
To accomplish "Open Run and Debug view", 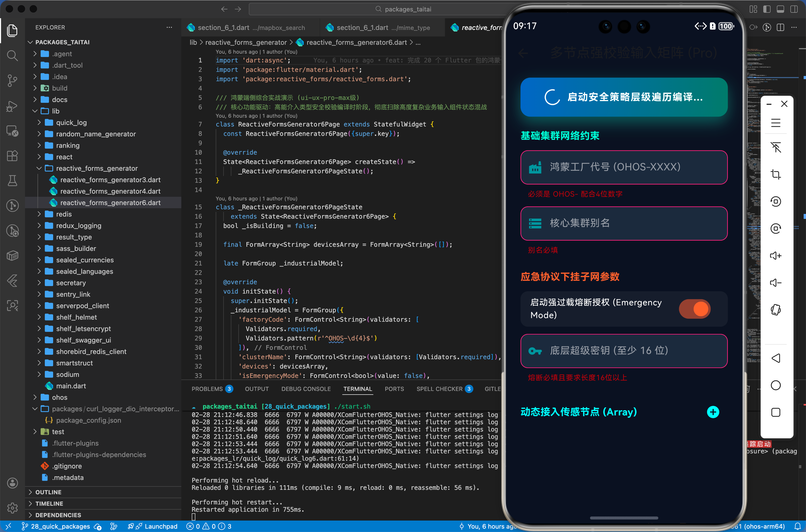I will click(x=12, y=106).
